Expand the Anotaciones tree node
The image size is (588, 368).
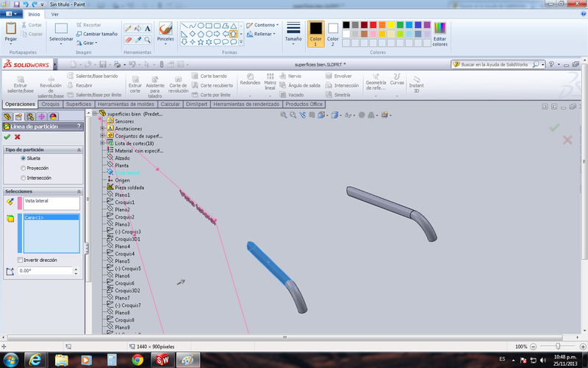(102, 128)
